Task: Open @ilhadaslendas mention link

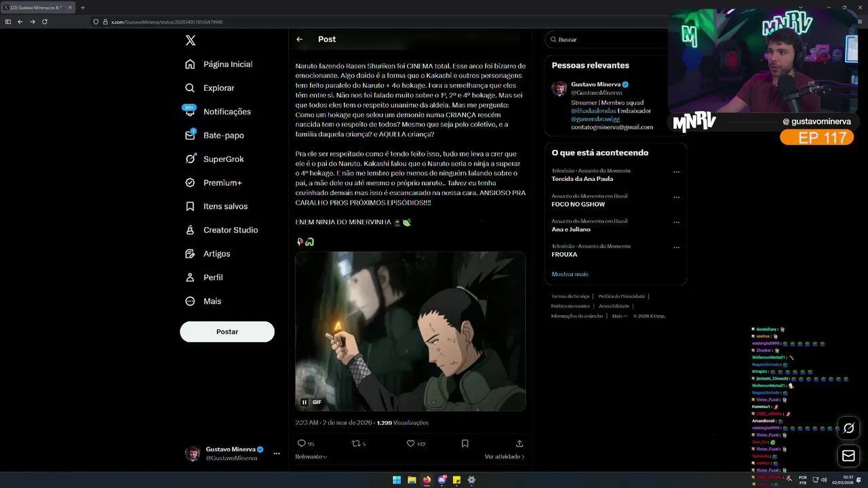Action: pyautogui.click(x=593, y=110)
